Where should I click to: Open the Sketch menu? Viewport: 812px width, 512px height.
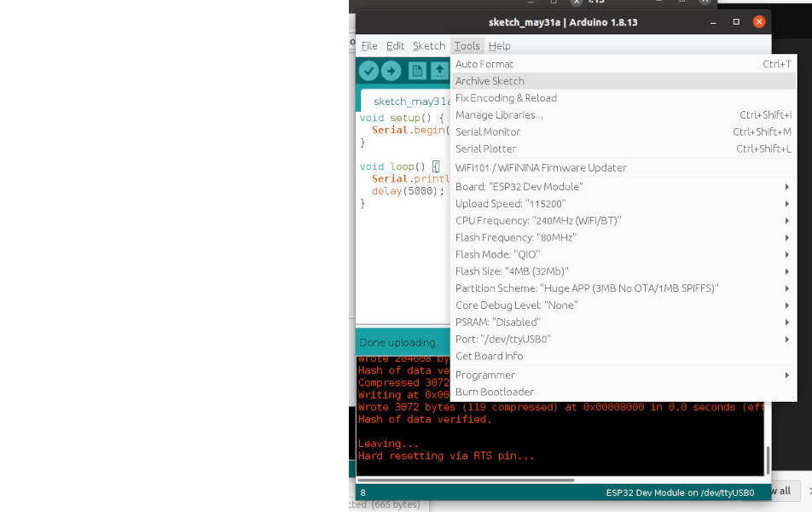429,45
